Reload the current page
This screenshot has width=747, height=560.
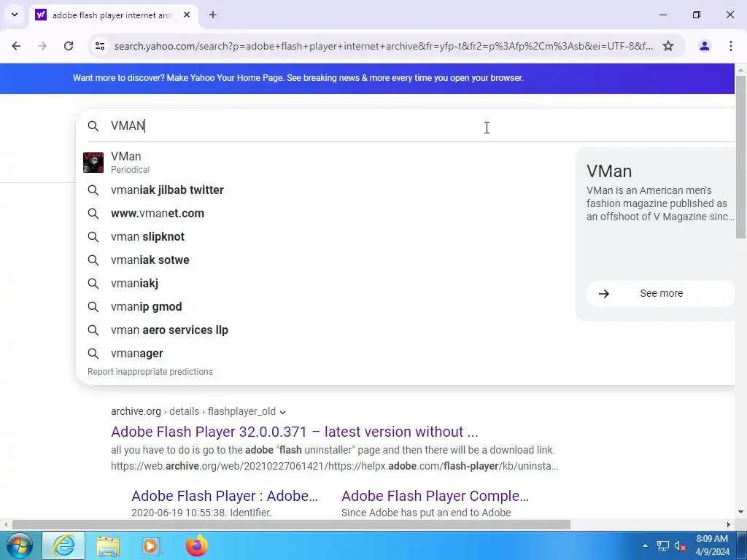[x=69, y=46]
